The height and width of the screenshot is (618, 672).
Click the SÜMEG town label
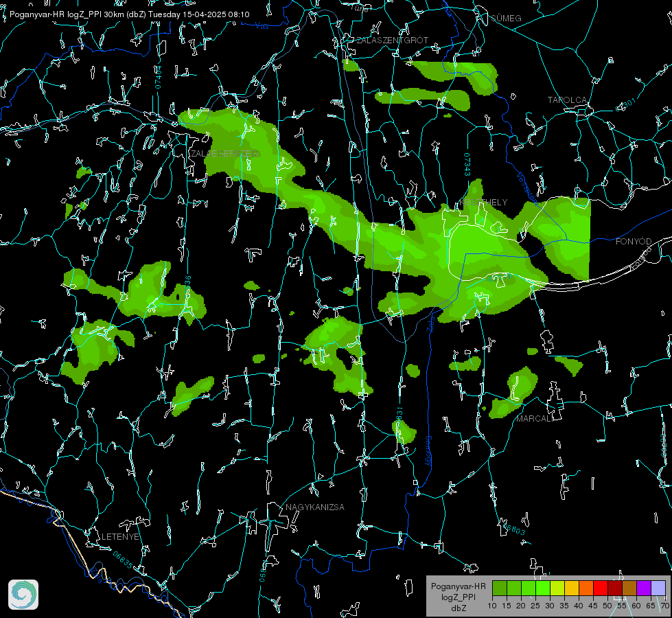[506, 18]
